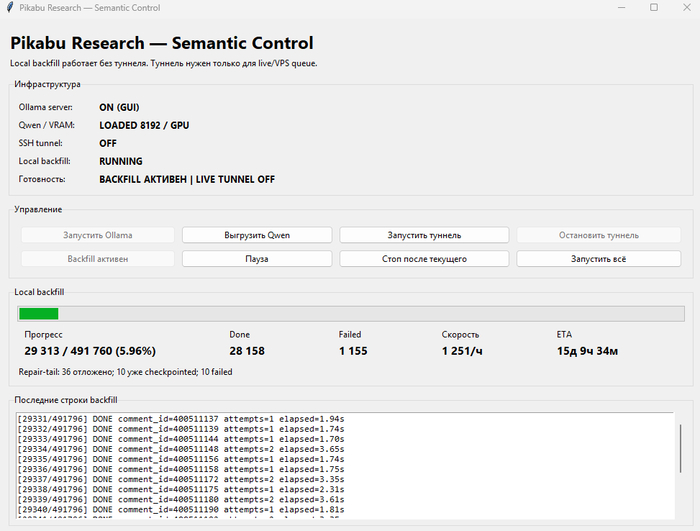Image resolution: width=700 pixels, height=531 pixels.
Task: Click the Готовность: label
Action: click(x=42, y=179)
